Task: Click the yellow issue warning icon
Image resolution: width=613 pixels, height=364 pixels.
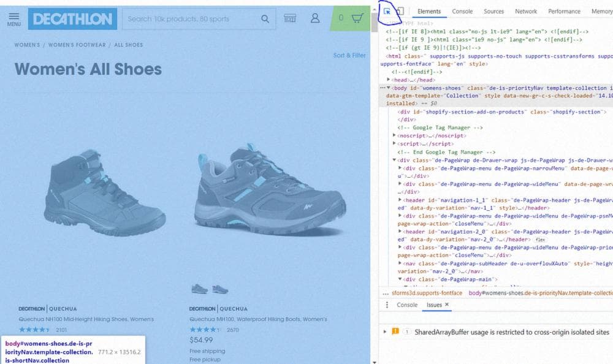Action: [x=395, y=331]
